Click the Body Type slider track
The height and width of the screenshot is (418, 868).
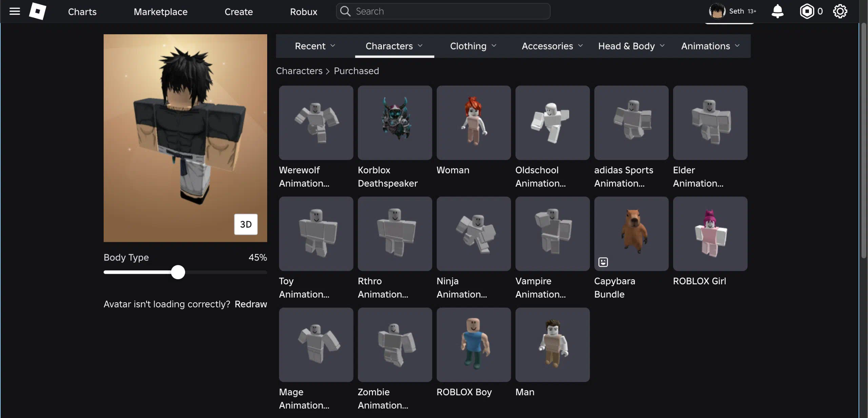coord(185,272)
